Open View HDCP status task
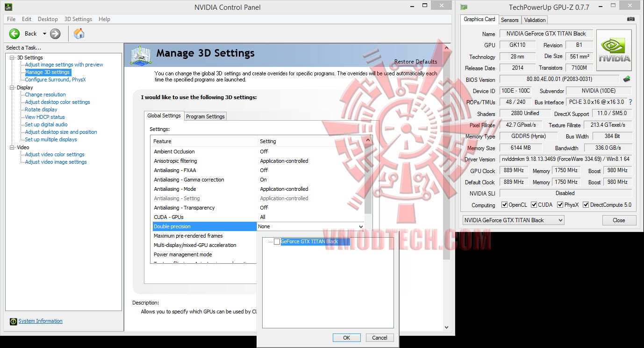 click(45, 117)
